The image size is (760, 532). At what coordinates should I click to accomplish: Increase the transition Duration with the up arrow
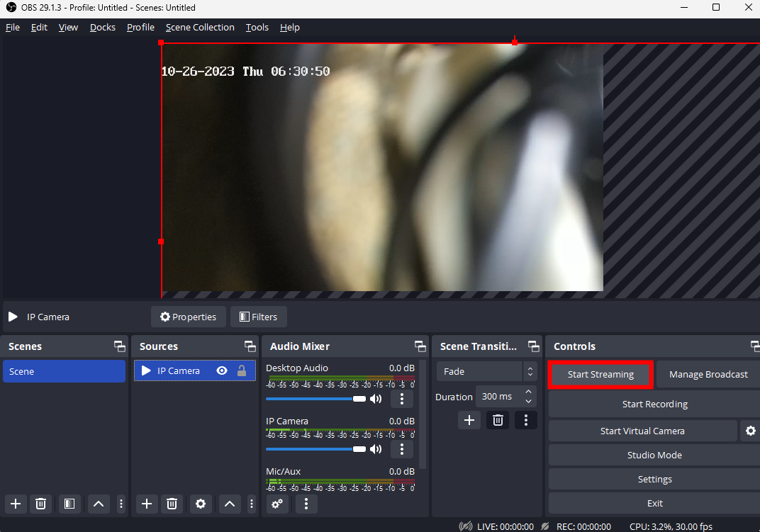tap(528, 392)
